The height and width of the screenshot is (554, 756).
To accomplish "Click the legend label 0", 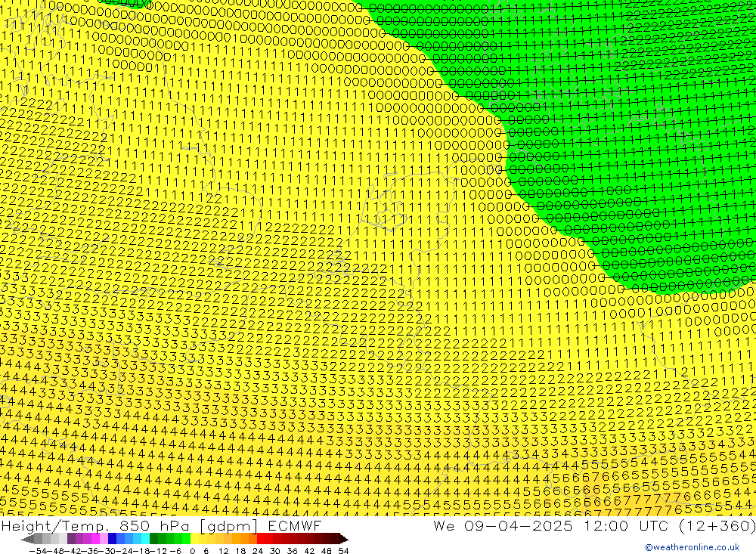I will 192,551.
